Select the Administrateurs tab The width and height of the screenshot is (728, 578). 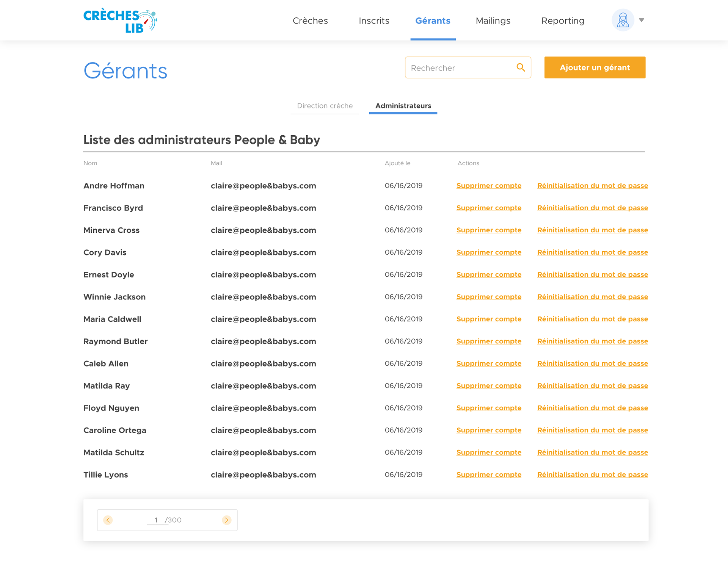click(x=403, y=106)
